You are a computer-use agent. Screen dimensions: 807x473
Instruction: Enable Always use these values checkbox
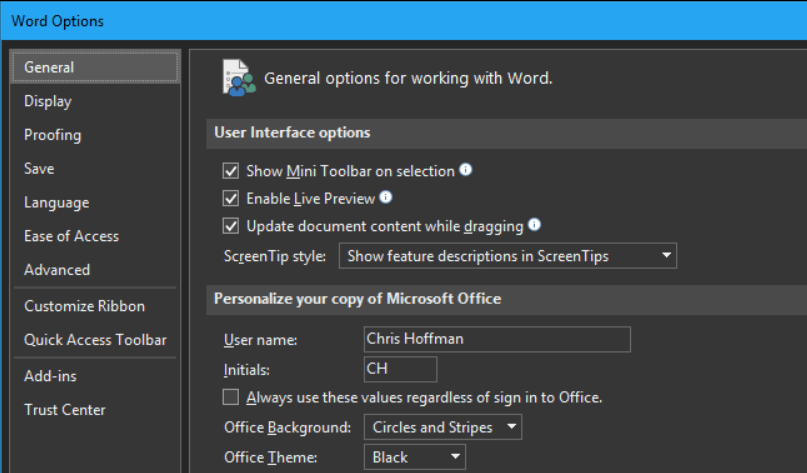[x=231, y=397]
